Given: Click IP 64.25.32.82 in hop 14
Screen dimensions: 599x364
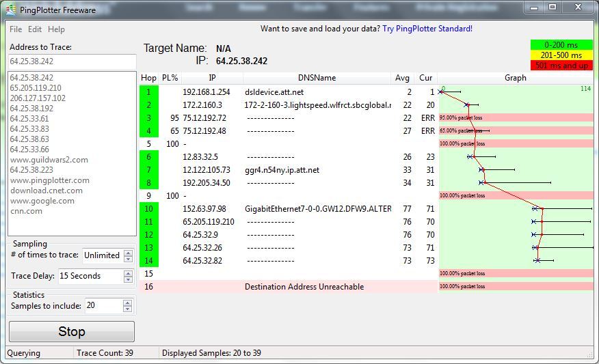Looking at the screenshot, I should tap(202, 261).
